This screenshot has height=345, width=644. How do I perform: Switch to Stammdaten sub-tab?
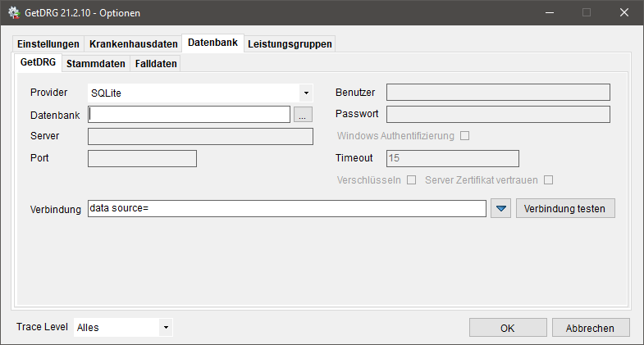tap(96, 64)
